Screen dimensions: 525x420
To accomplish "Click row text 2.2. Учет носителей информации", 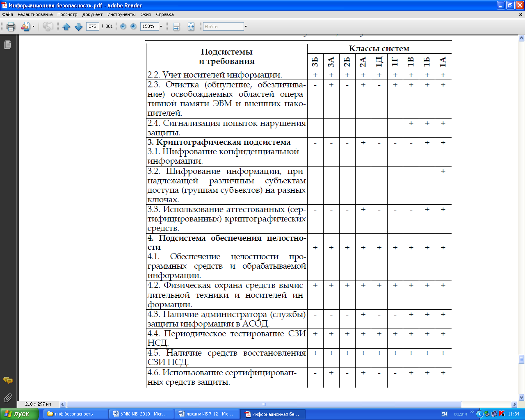I will [x=215, y=75].
